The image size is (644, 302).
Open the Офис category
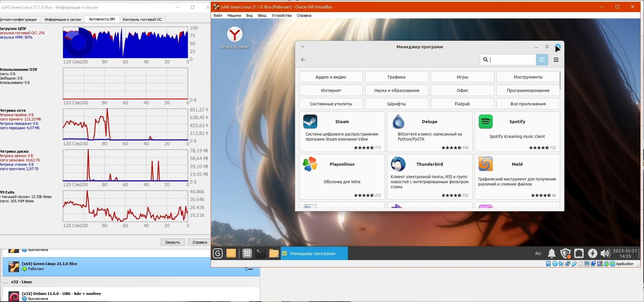click(x=462, y=90)
